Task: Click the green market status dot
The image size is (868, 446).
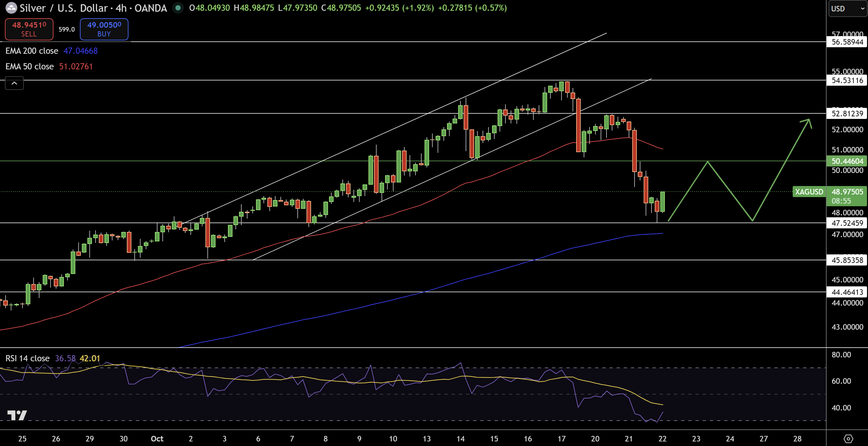Action: click(178, 8)
